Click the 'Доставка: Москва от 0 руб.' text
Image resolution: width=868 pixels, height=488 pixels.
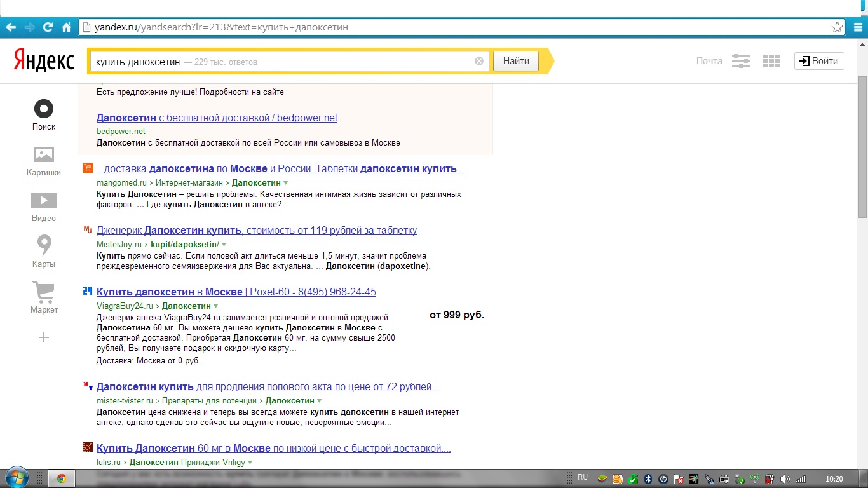tap(148, 361)
